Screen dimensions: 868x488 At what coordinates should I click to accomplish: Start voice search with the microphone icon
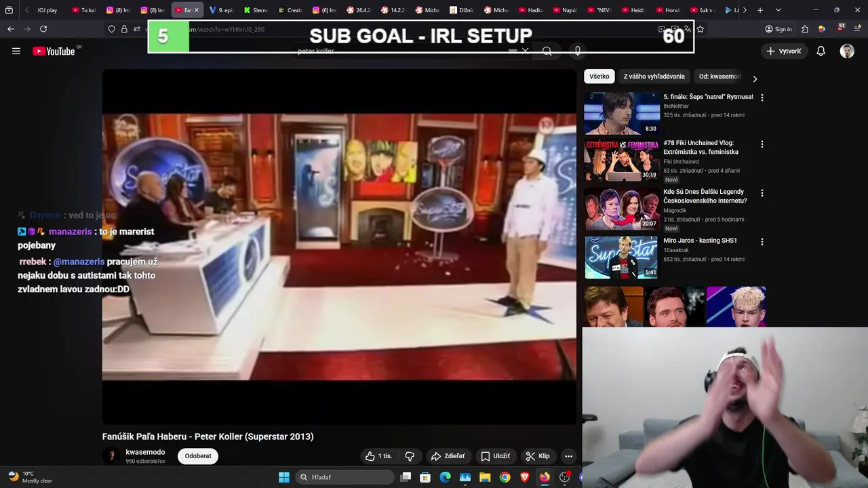[x=578, y=51]
